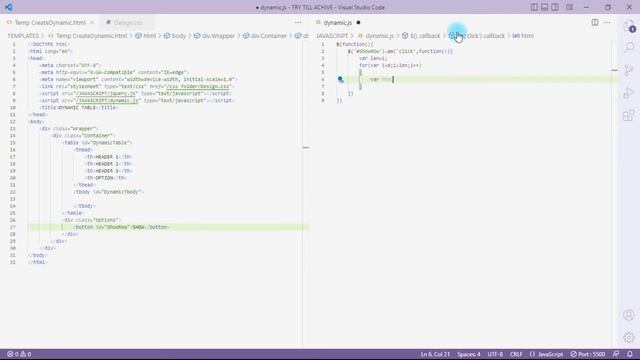Open the Manage gear icon
The height and width of the screenshot is (360, 640).
(x=629, y=337)
